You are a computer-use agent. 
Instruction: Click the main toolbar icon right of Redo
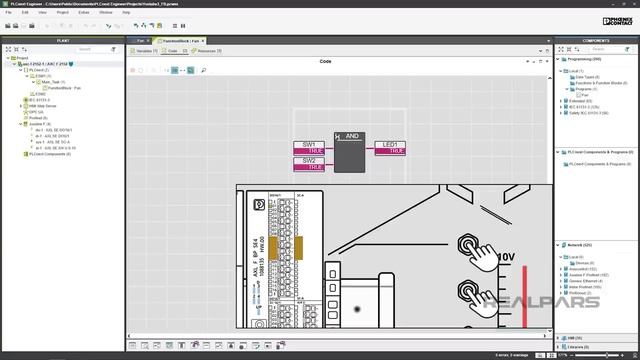[109, 26]
